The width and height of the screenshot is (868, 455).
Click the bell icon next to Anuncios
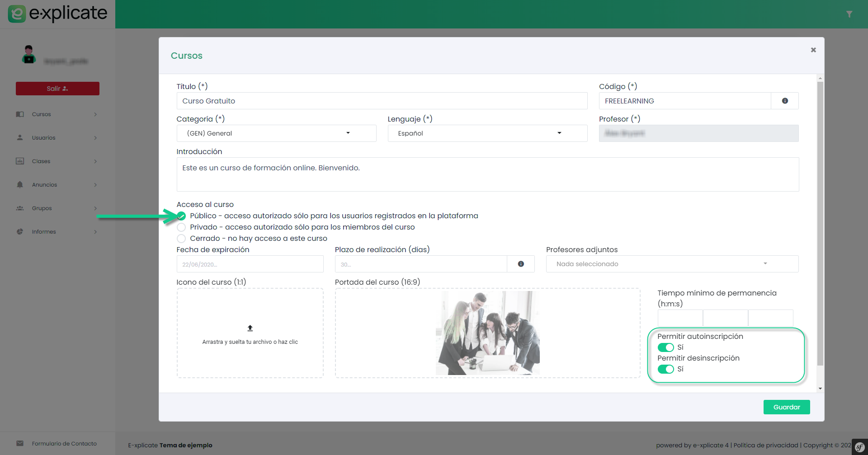(20, 185)
